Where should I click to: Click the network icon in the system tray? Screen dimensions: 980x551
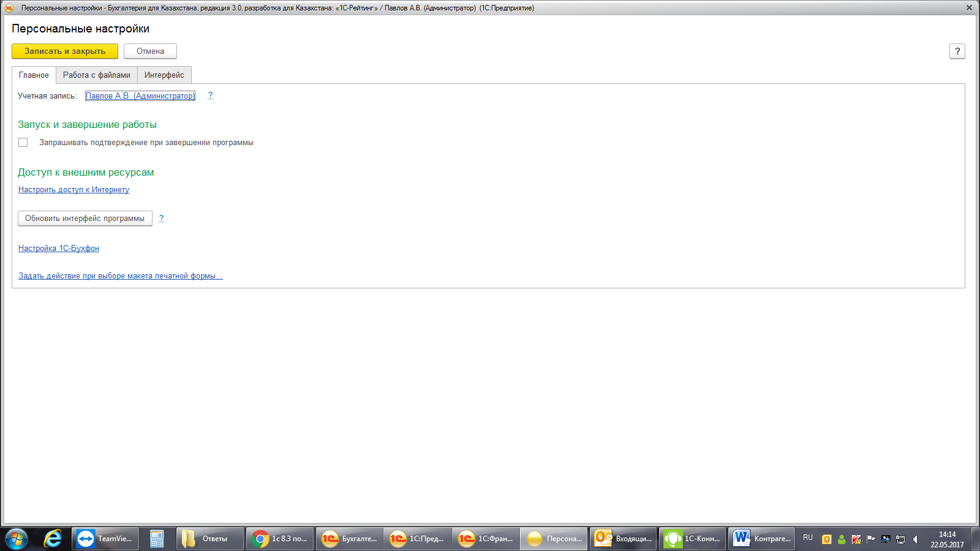pos(900,539)
